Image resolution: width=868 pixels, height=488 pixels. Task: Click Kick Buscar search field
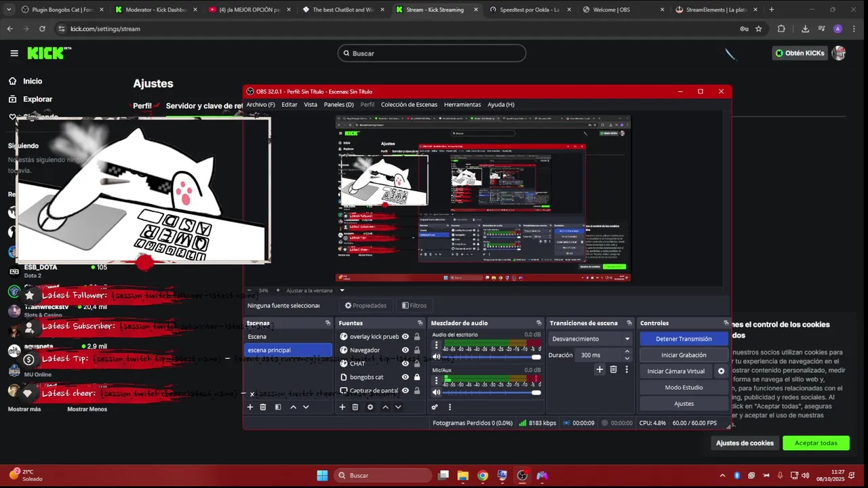(x=432, y=54)
